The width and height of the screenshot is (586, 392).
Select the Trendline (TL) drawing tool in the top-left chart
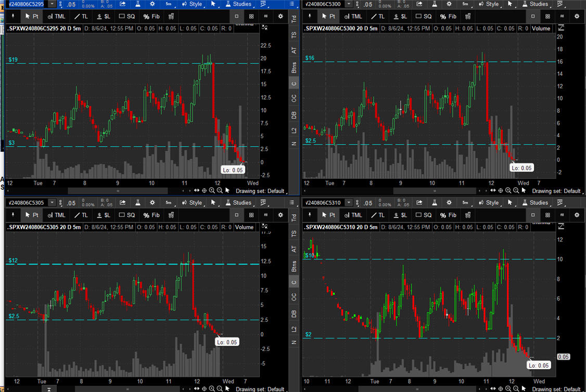click(x=81, y=16)
